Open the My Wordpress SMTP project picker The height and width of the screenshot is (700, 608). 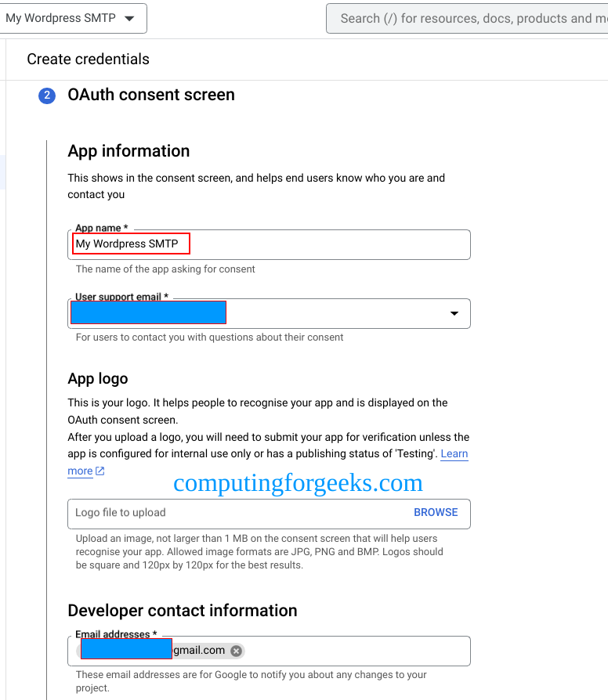tap(74, 18)
